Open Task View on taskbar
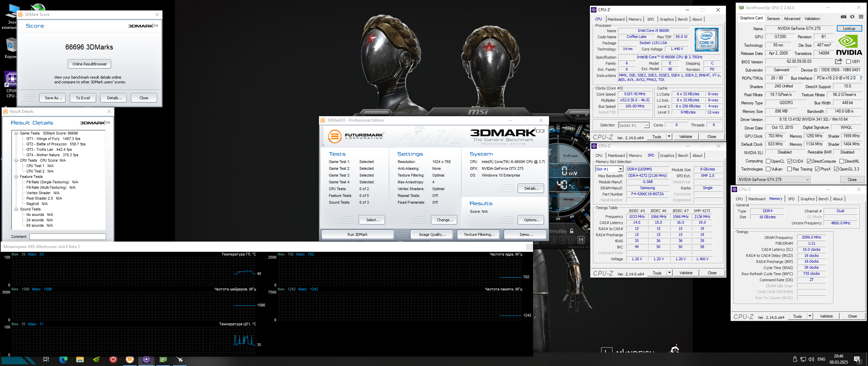Screen dimensions: 868x366 (x=46, y=359)
